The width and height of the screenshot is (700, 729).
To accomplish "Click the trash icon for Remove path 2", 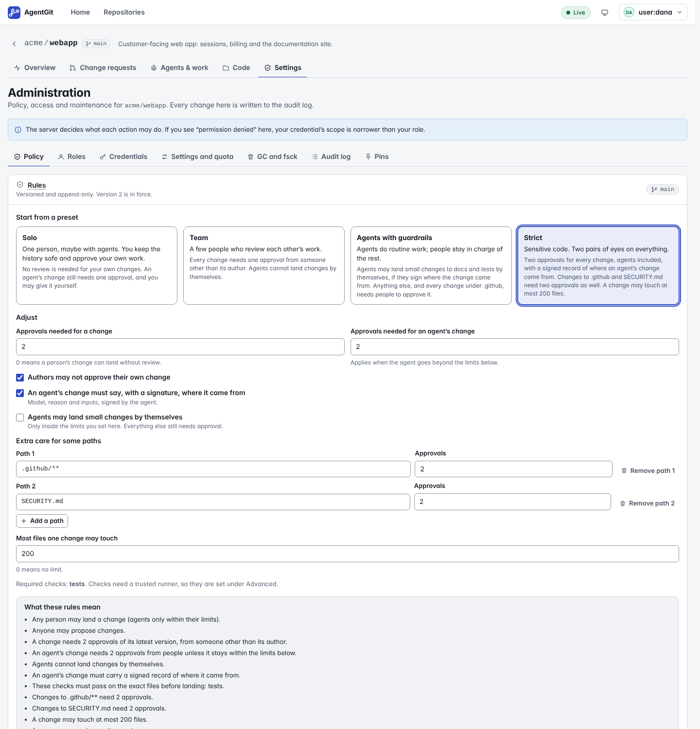I will coord(623,503).
